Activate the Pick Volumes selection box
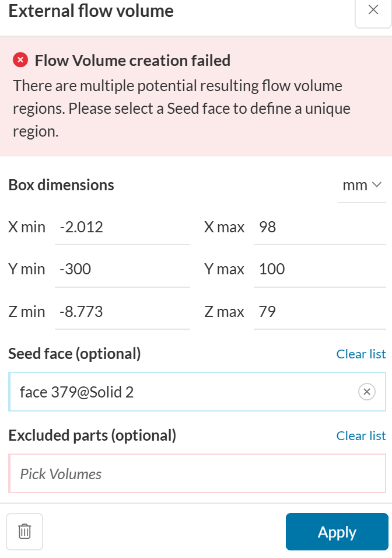 [x=197, y=473]
